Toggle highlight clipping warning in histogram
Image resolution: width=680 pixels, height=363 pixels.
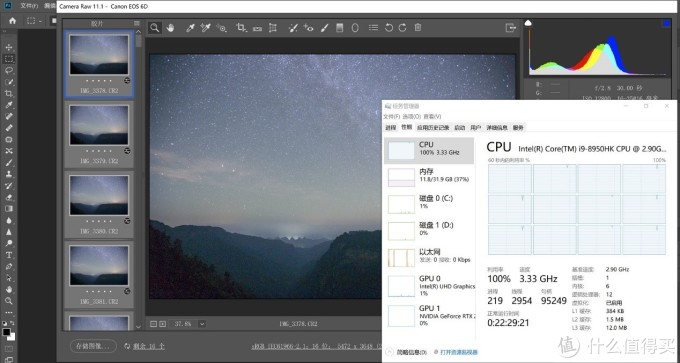click(x=667, y=23)
